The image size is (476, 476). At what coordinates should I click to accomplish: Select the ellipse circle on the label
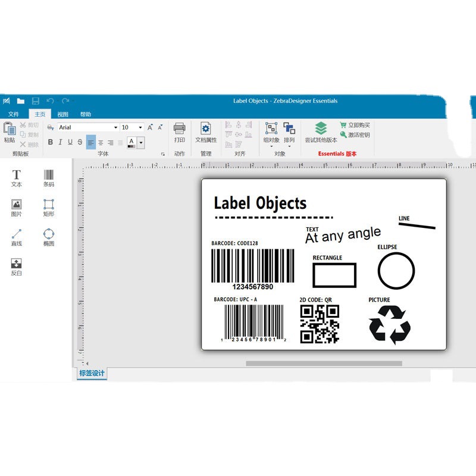click(396, 271)
